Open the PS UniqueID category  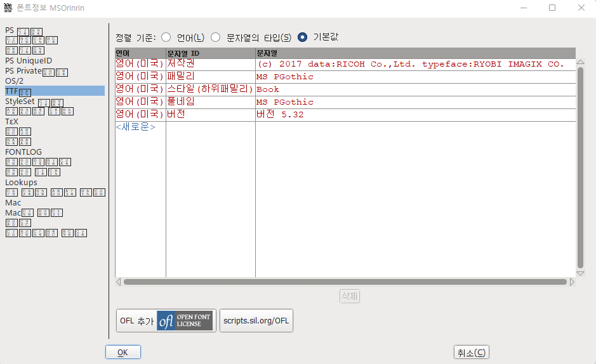[x=29, y=61]
